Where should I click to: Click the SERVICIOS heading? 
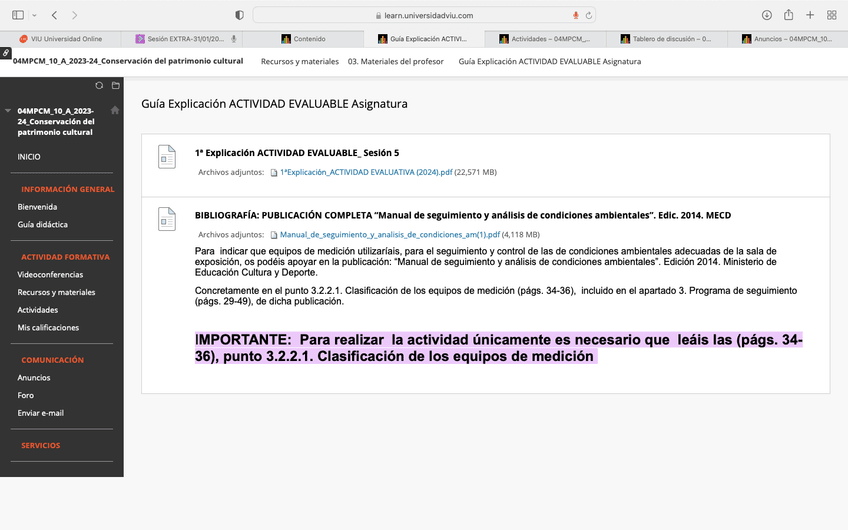coord(41,446)
